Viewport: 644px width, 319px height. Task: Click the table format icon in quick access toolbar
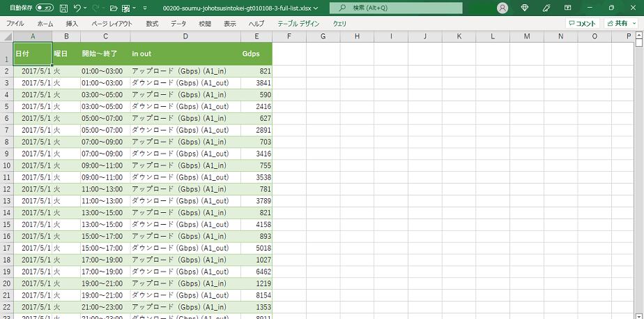[x=127, y=8]
